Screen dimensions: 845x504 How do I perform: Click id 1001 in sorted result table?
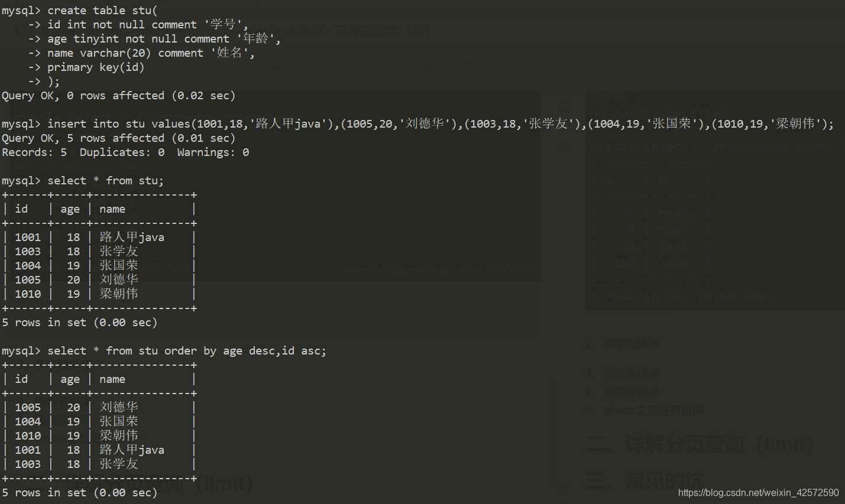28,450
